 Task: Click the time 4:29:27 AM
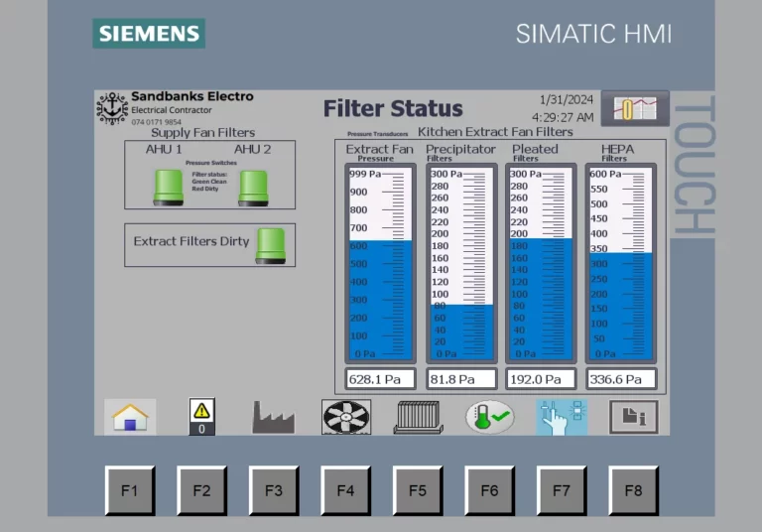[x=563, y=117]
